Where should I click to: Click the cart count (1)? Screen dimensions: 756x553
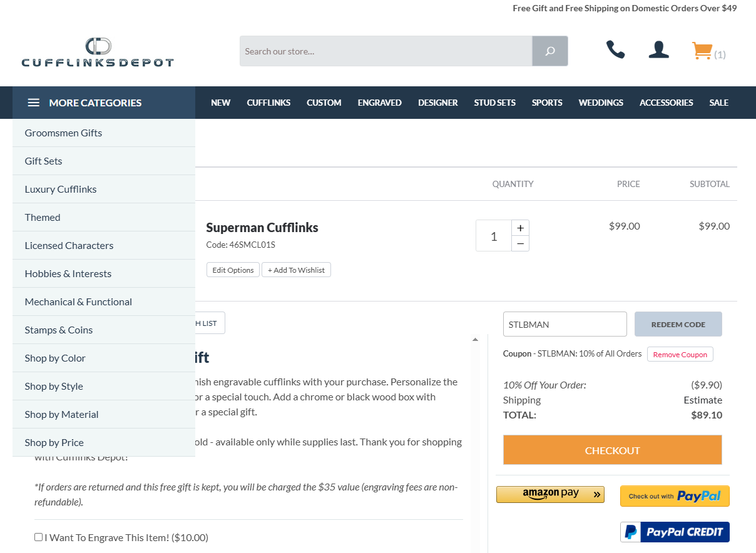[720, 54]
